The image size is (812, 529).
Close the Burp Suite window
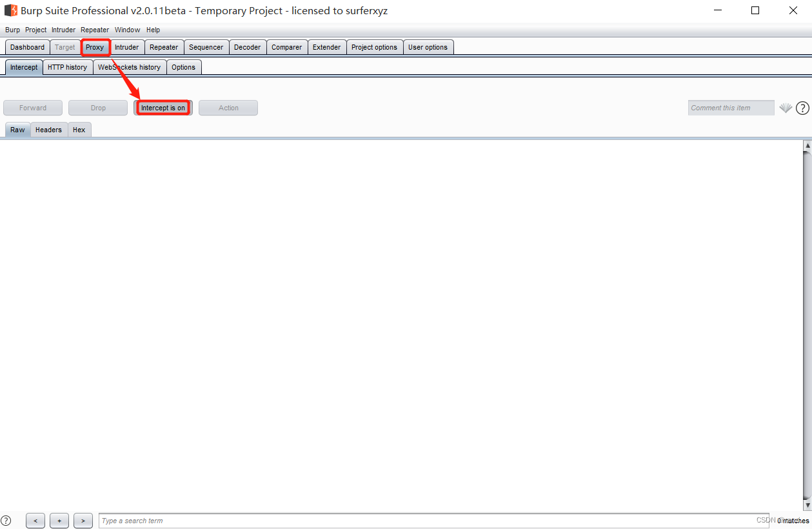(793, 10)
